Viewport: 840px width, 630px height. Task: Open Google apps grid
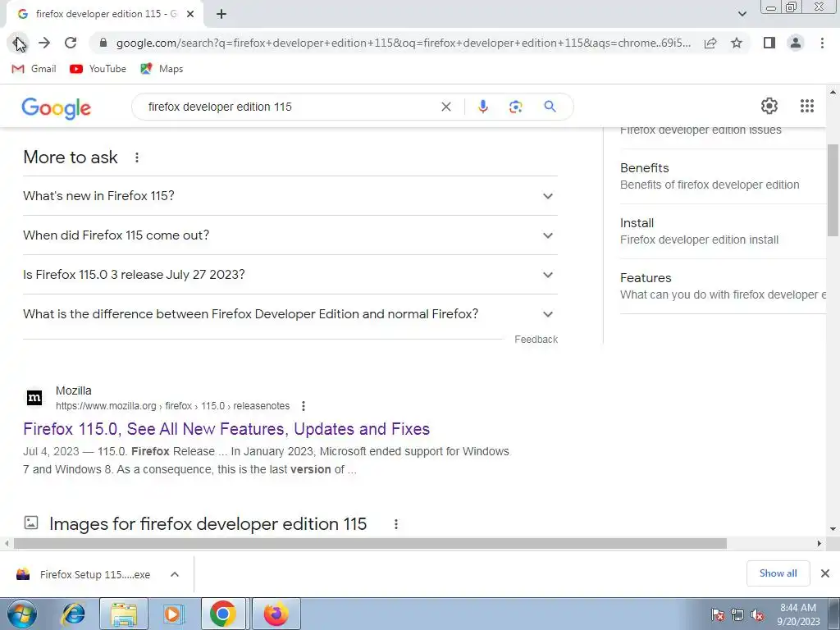(x=807, y=106)
